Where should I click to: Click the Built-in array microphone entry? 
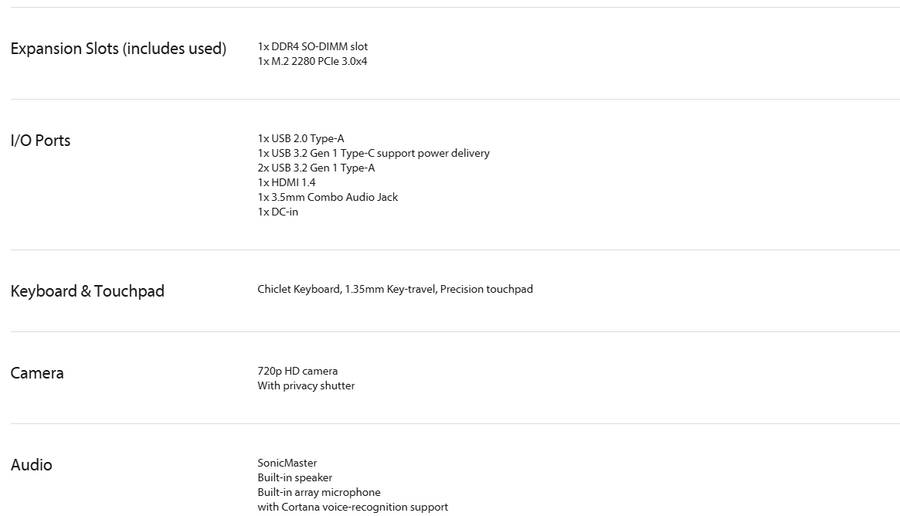pyautogui.click(x=319, y=493)
